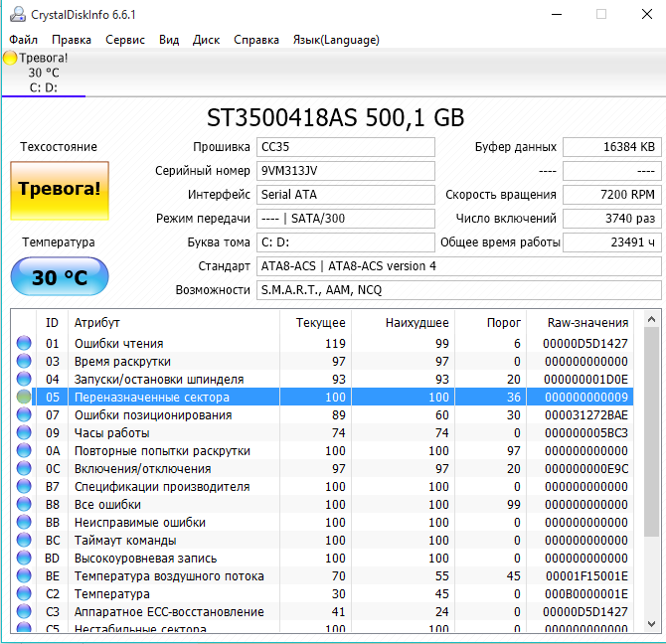Screen dimensions: 666x644
Task: Click the transfer mode field SATA/300
Action: tap(346, 219)
